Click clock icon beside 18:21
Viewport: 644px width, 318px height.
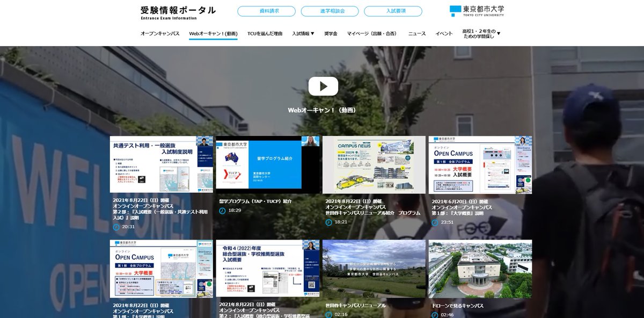pyautogui.click(x=328, y=222)
